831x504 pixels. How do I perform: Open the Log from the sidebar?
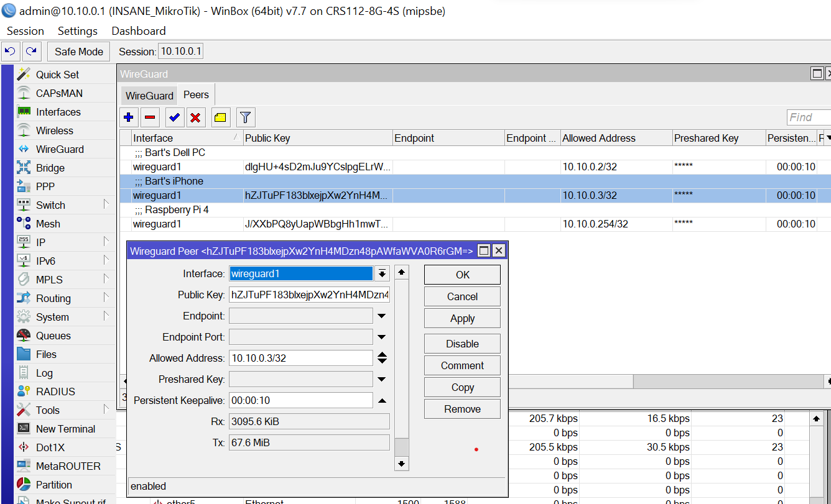44,373
